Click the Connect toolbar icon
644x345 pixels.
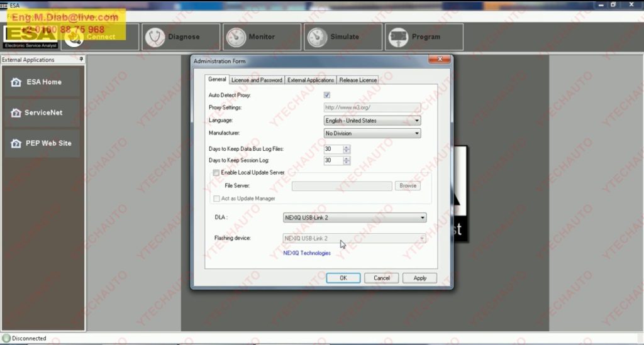(74, 38)
